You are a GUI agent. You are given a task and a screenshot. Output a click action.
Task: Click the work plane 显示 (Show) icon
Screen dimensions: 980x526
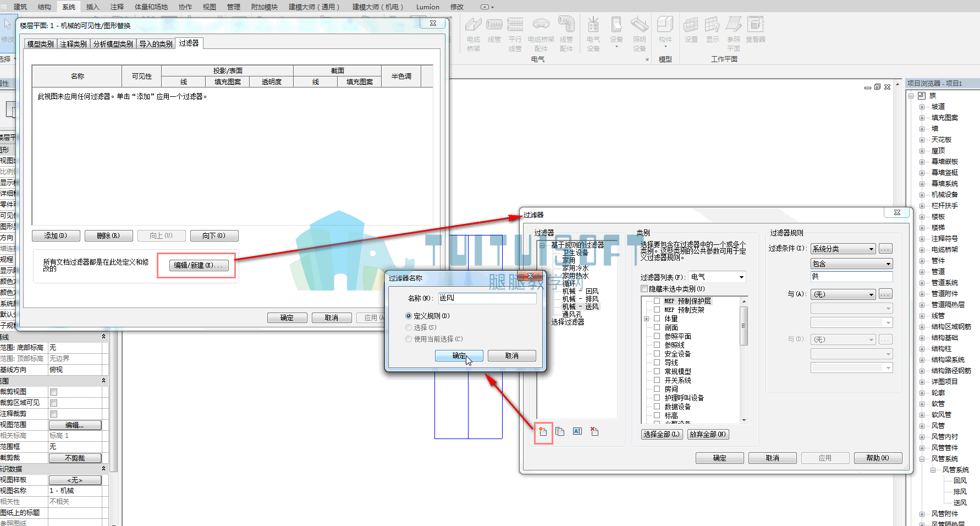(x=713, y=30)
